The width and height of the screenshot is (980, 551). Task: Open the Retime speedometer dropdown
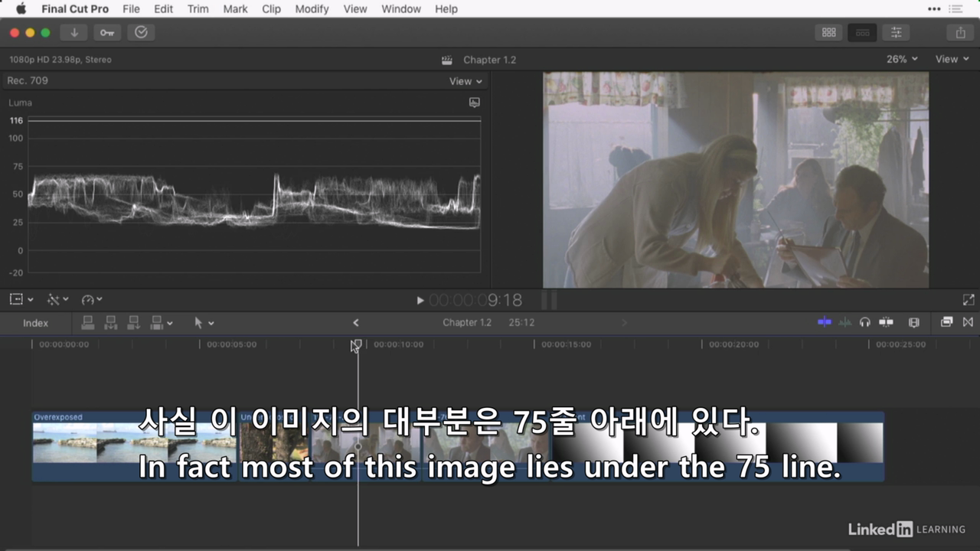coord(92,300)
